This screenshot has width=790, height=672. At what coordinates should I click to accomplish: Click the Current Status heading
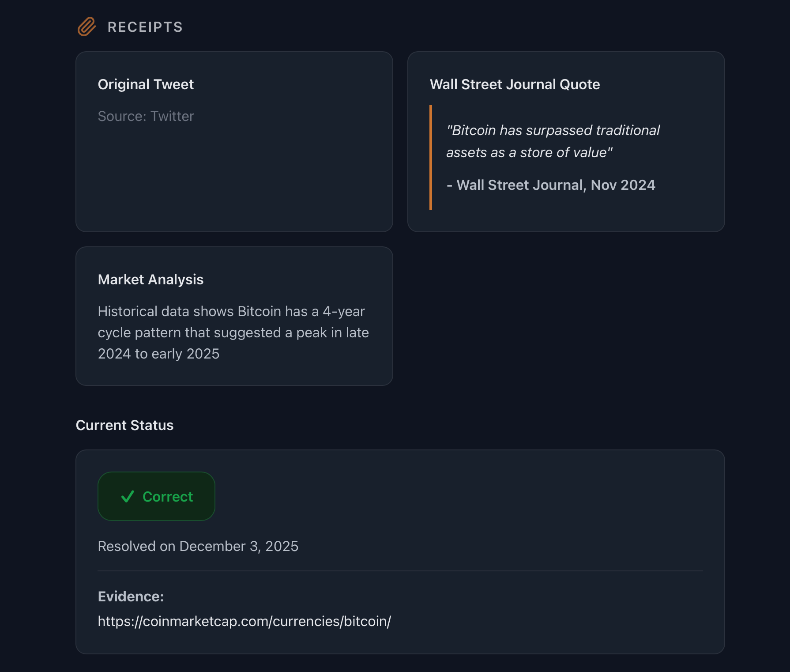[125, 425]
